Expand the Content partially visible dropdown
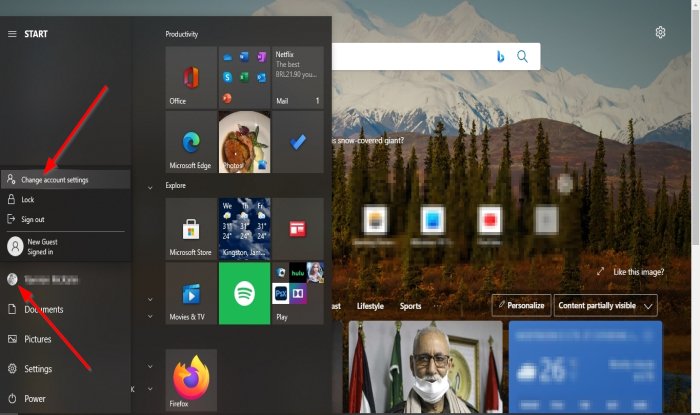The width and height of the screenshot is (700, 415). 608,305
